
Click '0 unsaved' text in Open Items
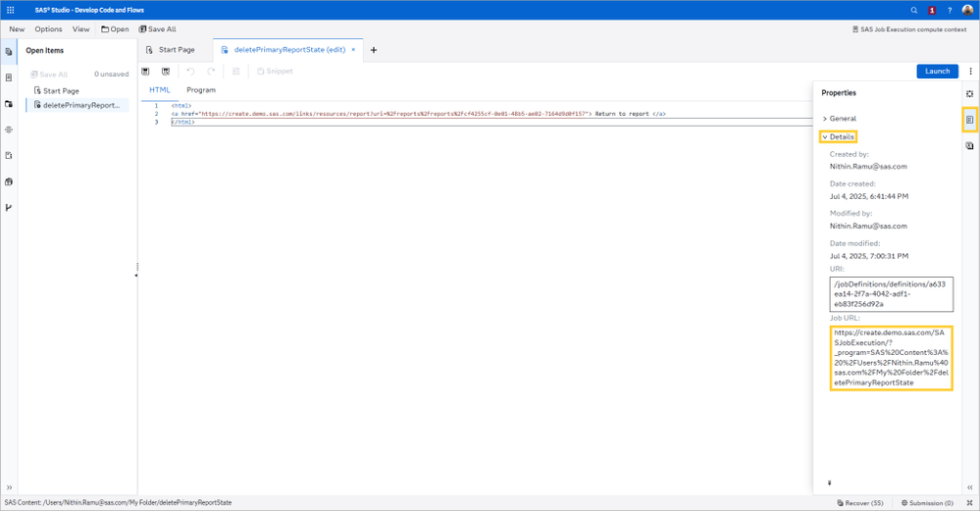[x=111, y=75]
